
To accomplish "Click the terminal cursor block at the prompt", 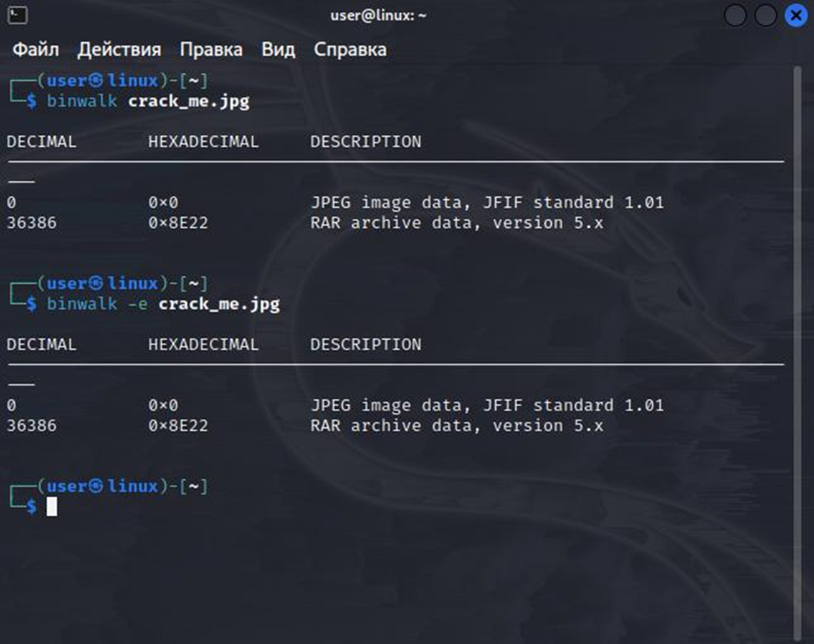I will 54,508.
